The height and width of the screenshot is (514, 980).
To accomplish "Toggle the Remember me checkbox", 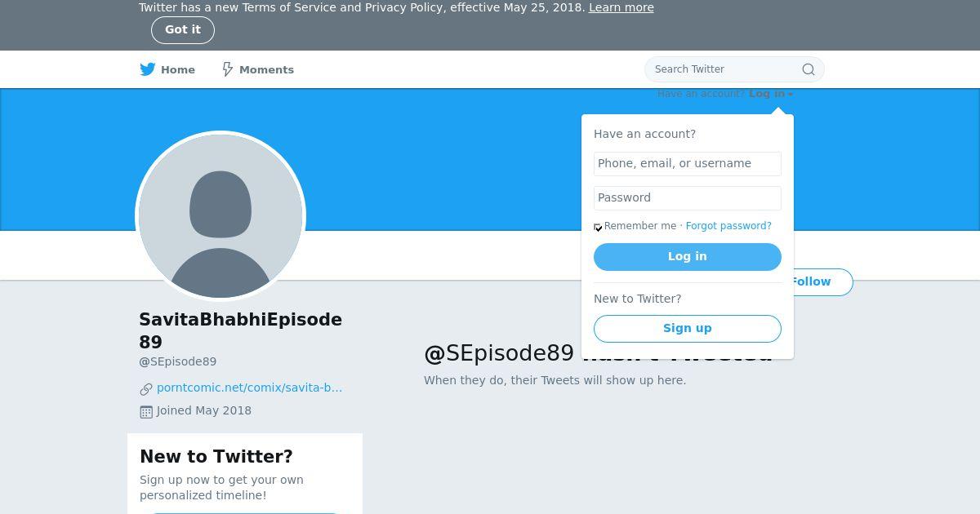I will 598,227.
